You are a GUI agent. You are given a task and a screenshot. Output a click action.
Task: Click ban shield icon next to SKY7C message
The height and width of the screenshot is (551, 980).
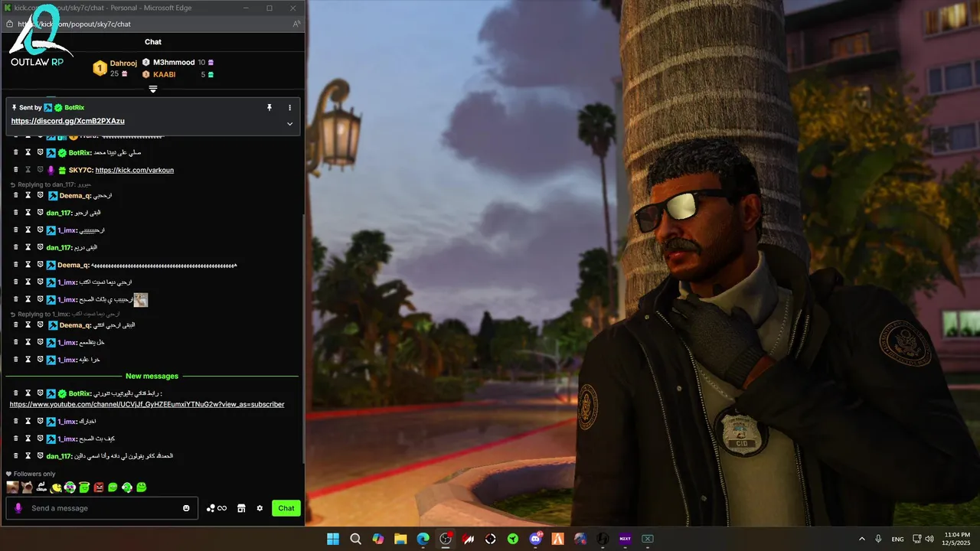[40, 170]
